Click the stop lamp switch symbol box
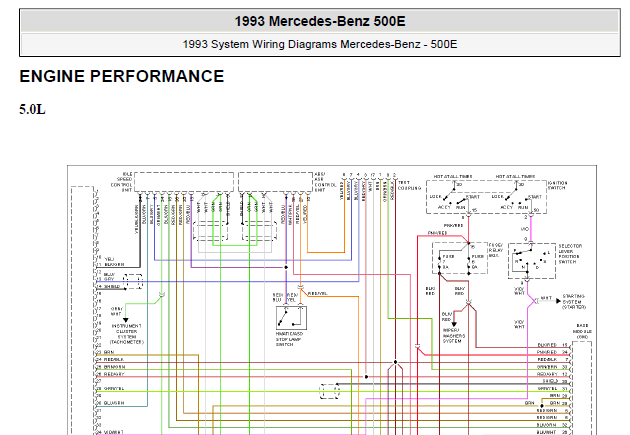630x435 pixels. (292, 318)
